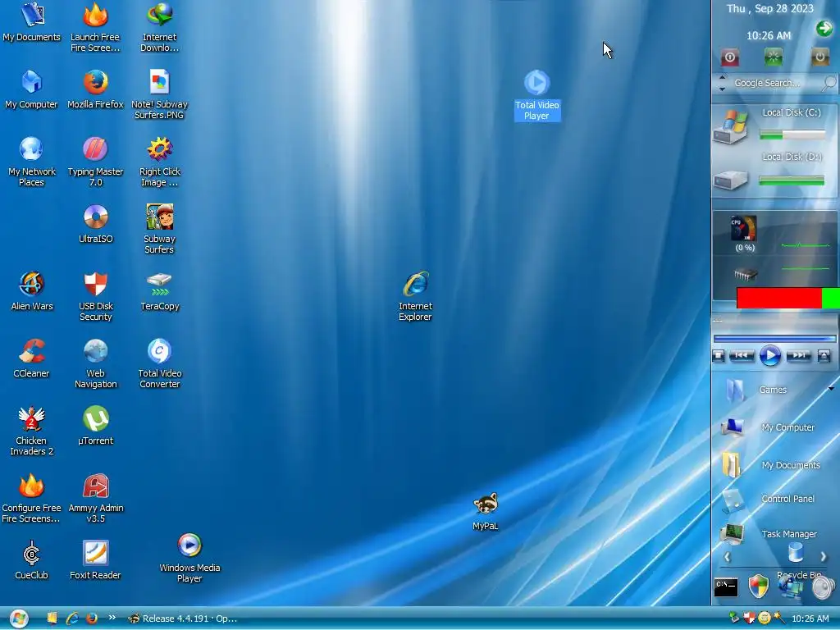Open Security Center shield icon in sidebar

click(x=758, y=587)
